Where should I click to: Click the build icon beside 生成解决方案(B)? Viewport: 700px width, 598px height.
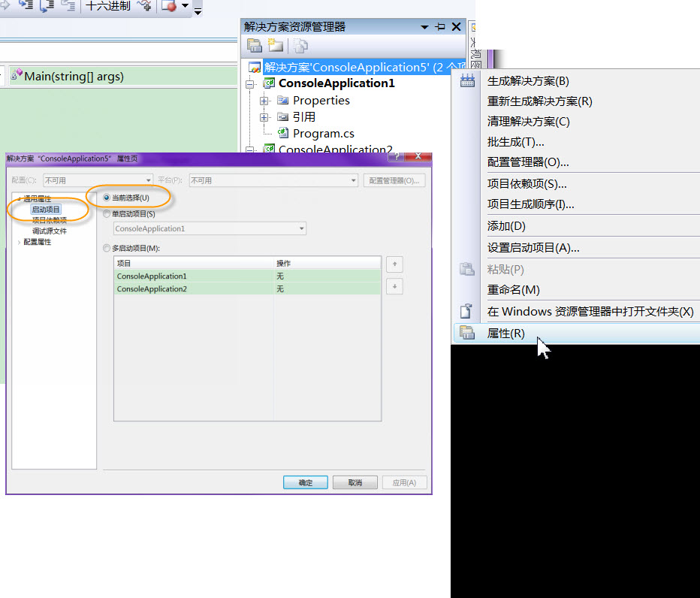pos(467,81)
